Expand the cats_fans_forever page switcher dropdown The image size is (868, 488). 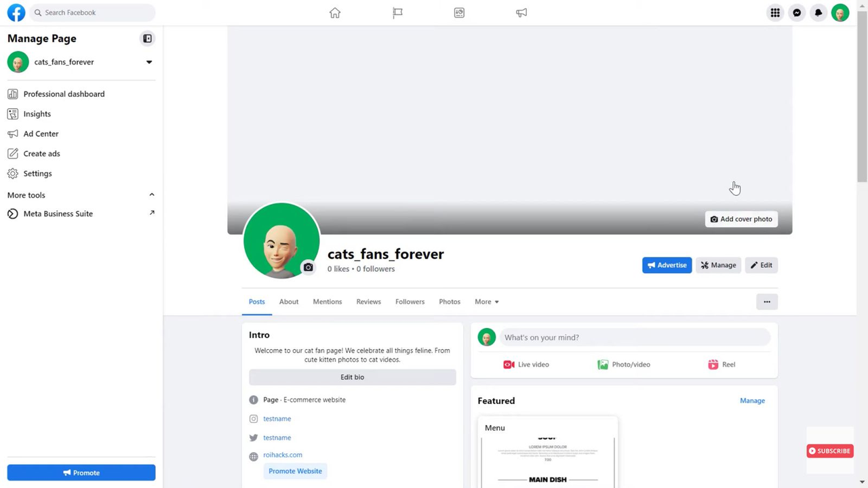coord(149,62)
